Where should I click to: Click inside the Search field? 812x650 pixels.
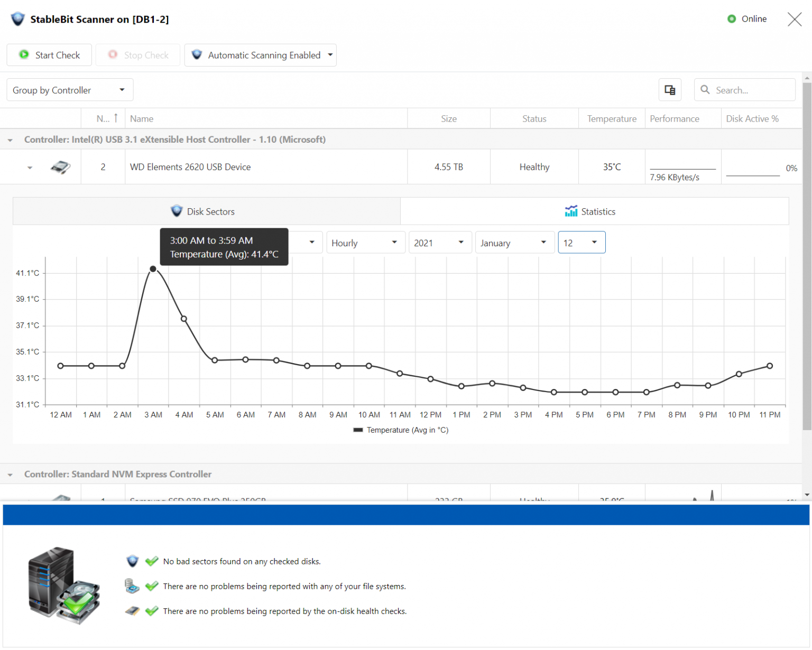click(x=751, y=90)
